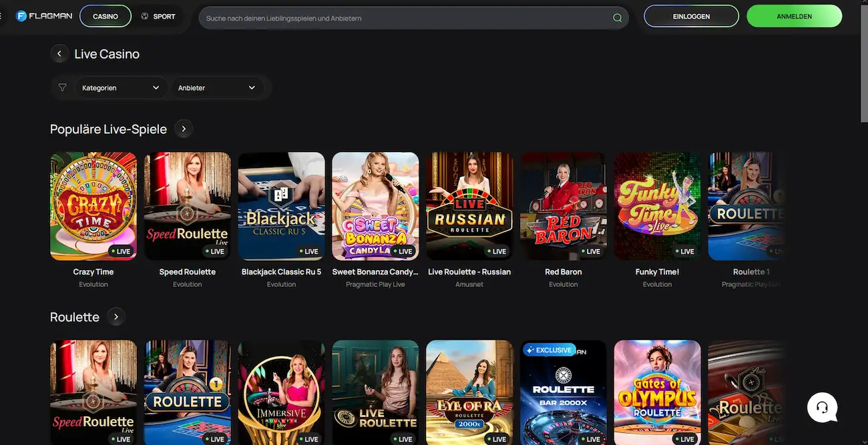Screen dimensions: 868x445
Task: Open the filter funnel icon
Action: (x=62, y=87)
